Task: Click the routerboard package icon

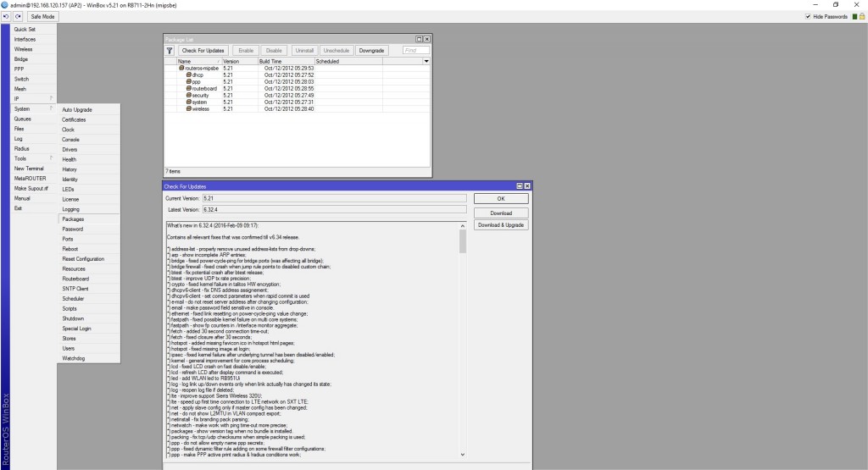Action: [x=188, y=88]
